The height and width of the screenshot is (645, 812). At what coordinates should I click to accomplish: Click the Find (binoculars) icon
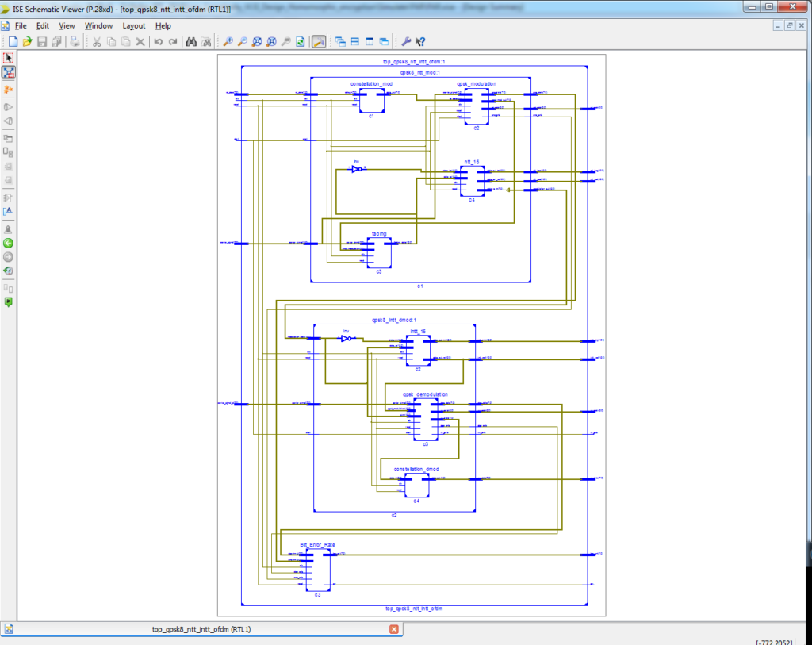192,41
